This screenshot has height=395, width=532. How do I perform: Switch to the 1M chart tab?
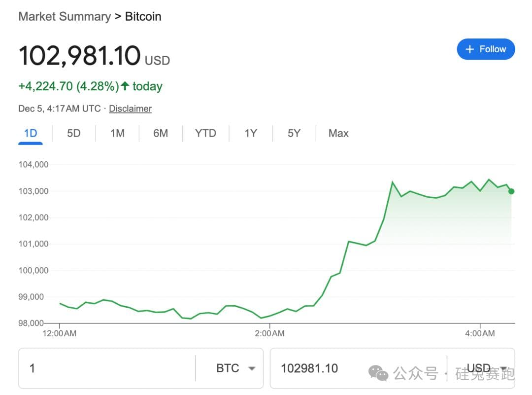(117, 133)
